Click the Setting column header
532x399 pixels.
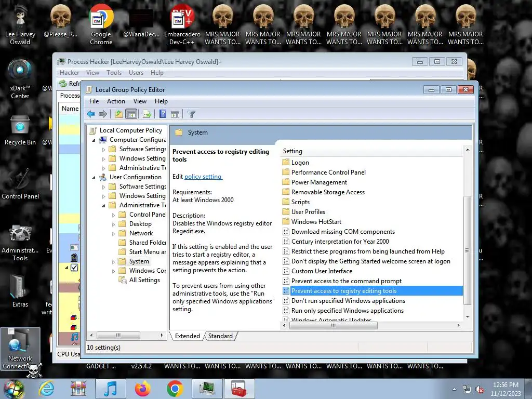[371, 151]
